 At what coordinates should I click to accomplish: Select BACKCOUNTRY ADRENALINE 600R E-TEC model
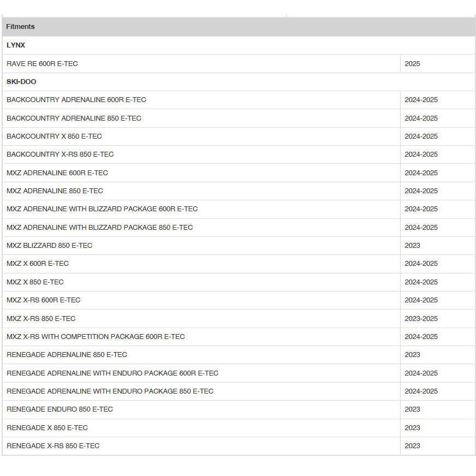click(76, 100)
